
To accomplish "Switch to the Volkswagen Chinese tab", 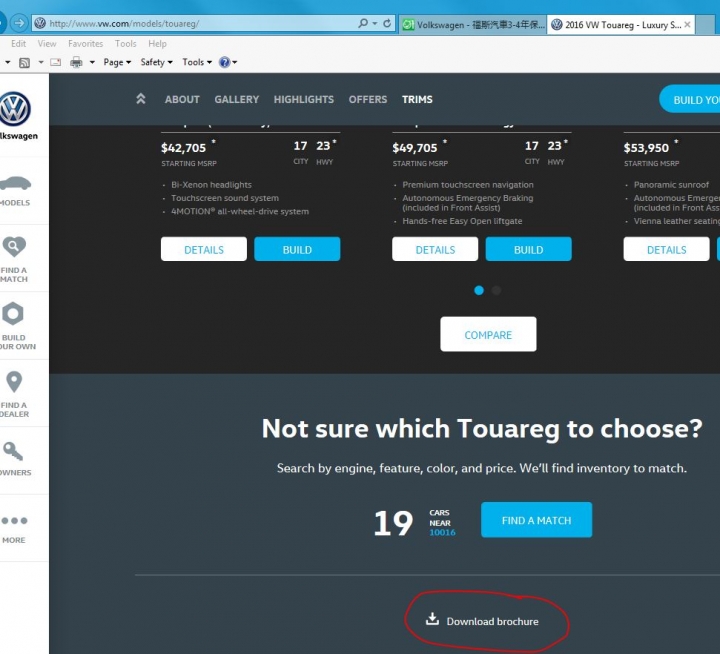I will 472,24.
